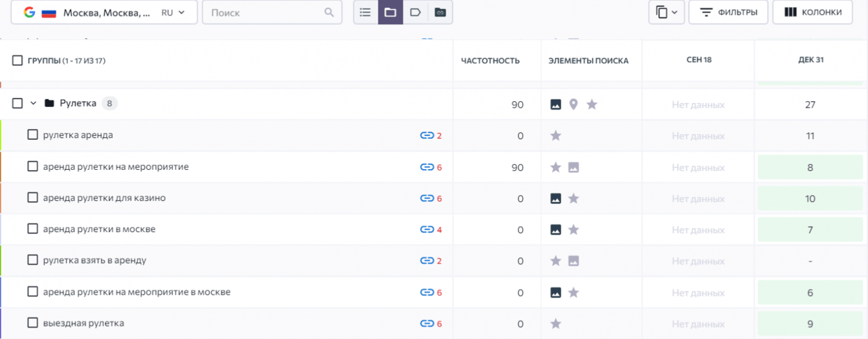Tick checkbox for аренда рулетки на мероприятие
The width and height of the screenshot is (868, 339).
[32, 167]
